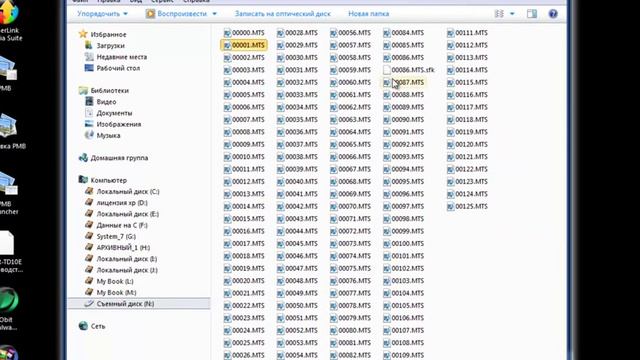640x360 pixels.
Task: Click the icon of 00111.MTS
Action: [450, 33]
